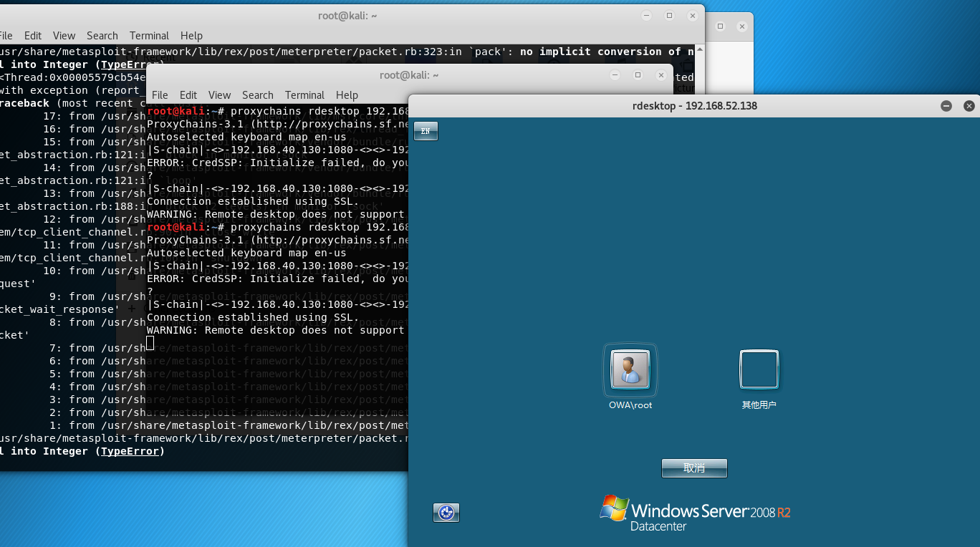Open Edit menu in back terminal
The width and height of the screenshot is (980, 547).
click(x=33, y=36)
